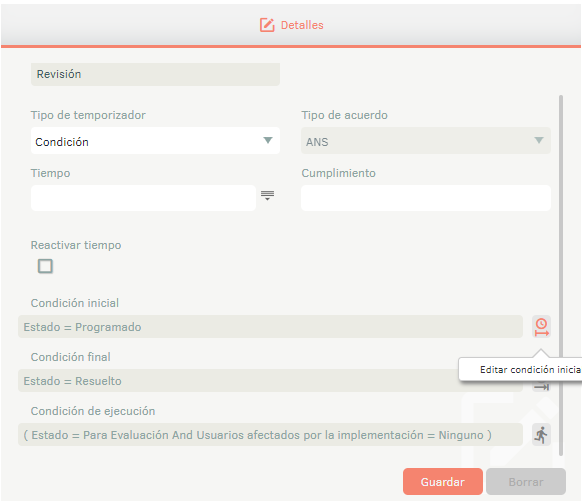Open the Tiempo format selector icon
582x501 pixels.
click(267, 196)
